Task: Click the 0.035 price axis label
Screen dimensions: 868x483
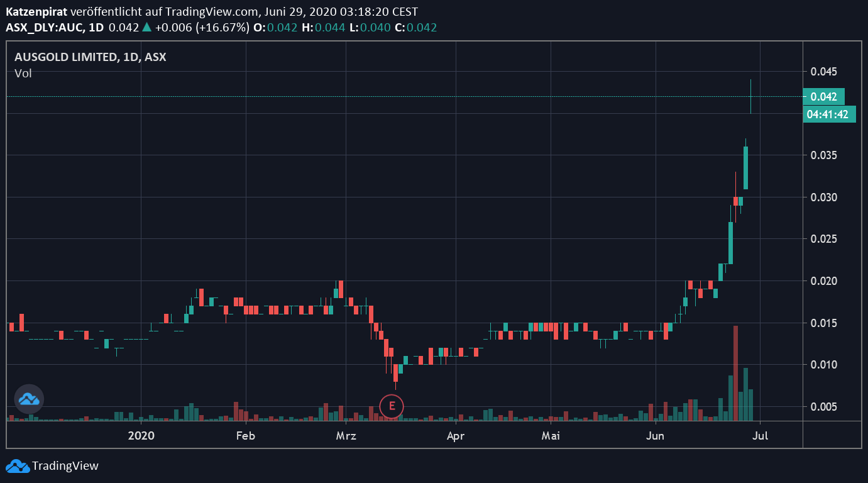Action: coord(824,155)
